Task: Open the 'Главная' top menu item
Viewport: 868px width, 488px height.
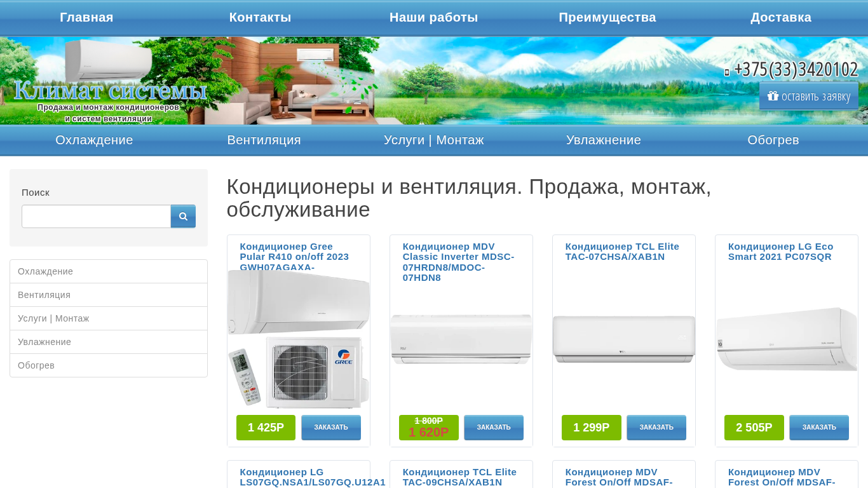Action: (x=86, y=18)
